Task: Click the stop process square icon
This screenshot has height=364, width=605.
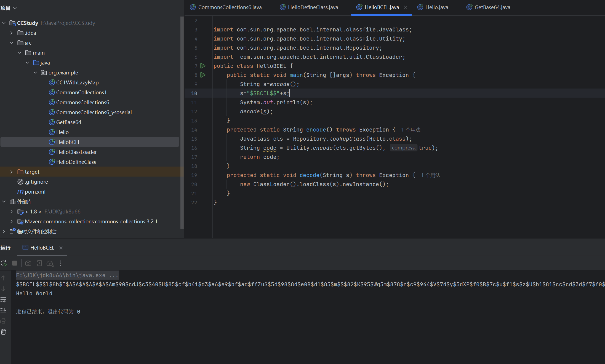Action: click(x=15, y=263)
